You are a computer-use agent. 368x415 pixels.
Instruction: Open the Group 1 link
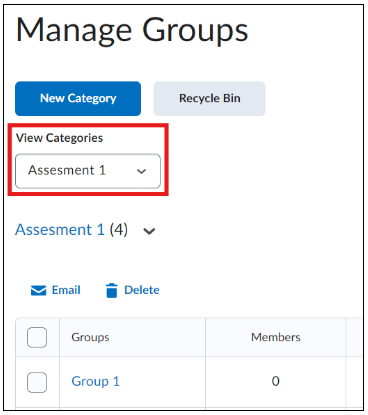pos(95,381)
